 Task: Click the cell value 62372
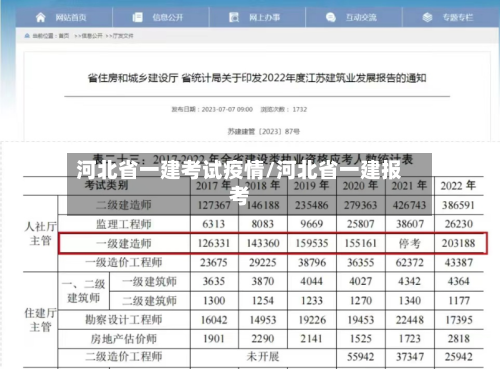tap(410, 263)
